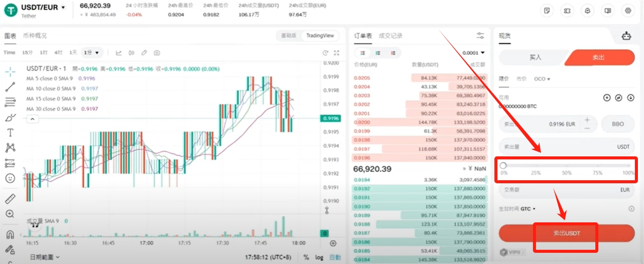Select the 市价 market order tab
Image resolution: width=644 pixels, height=264 pixels.
coord(522,79)
